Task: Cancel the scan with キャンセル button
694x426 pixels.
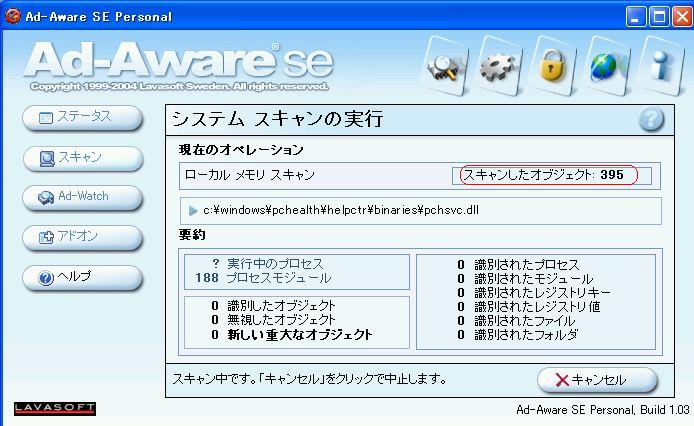Action: (x=597, y=380)
